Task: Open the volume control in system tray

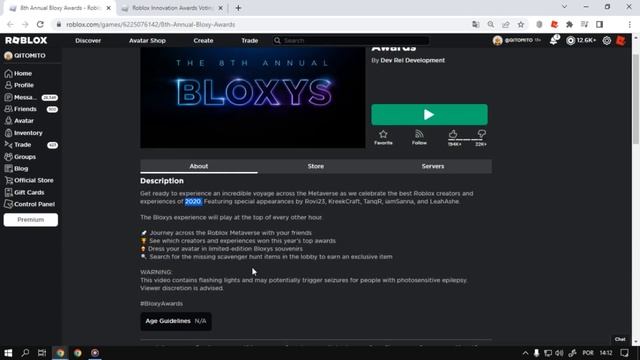Action: tap(559, 353)
